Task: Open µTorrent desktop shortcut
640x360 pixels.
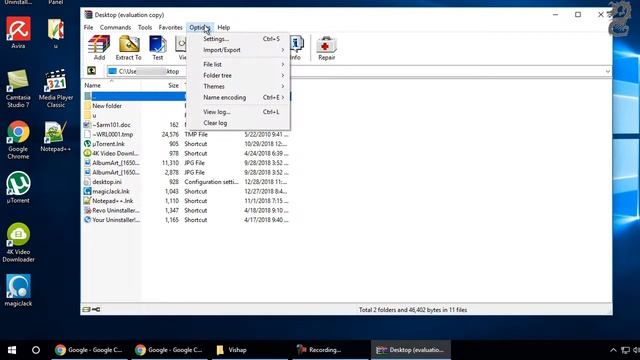Action: (18, 187)
